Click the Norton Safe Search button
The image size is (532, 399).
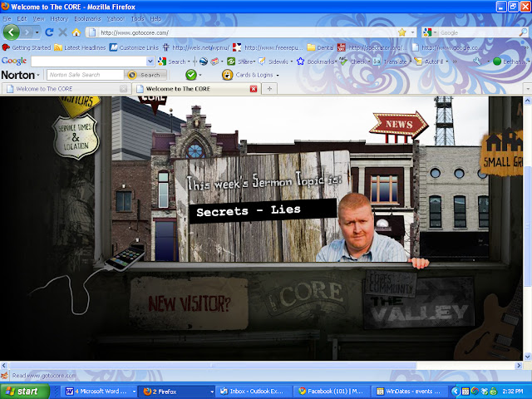145,75
